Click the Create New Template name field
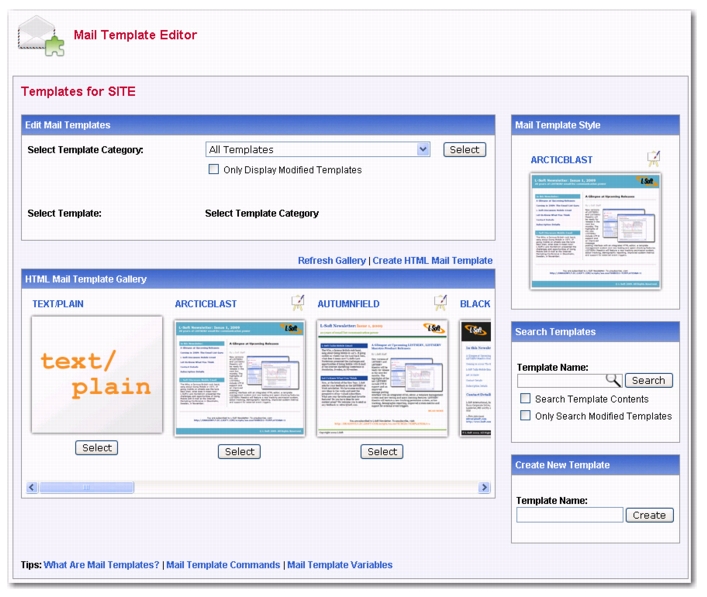The image size is (707, 597). coord(569,515)
